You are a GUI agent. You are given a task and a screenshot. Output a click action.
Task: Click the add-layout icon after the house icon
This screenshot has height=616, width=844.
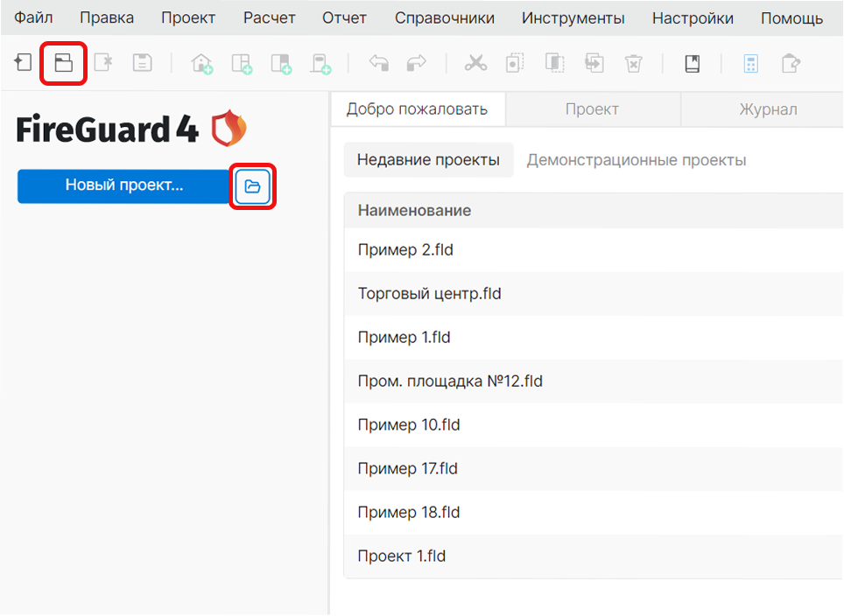tap(242, 64)
